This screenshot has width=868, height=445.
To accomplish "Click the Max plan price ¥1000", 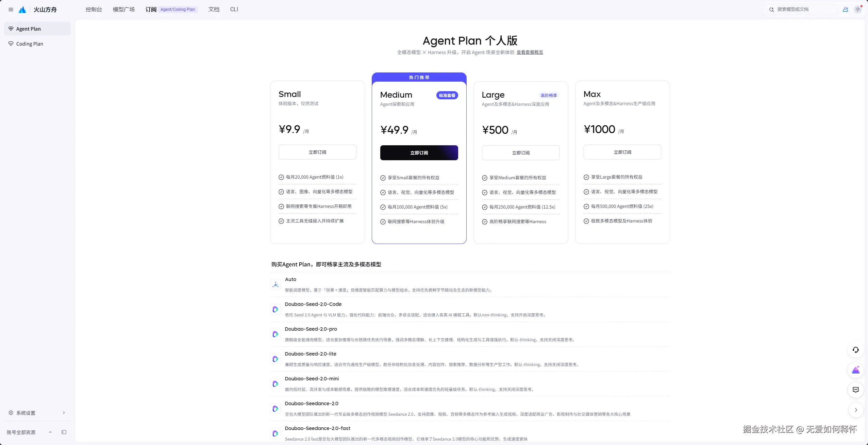I will click(600, 129).
